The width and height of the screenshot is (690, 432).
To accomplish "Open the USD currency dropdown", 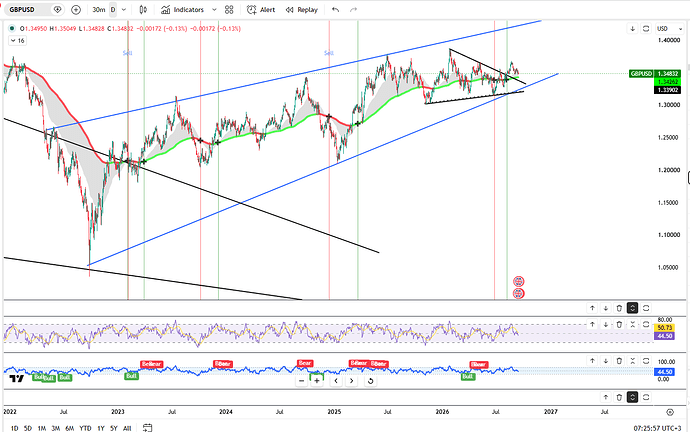I will pos(669,29).
